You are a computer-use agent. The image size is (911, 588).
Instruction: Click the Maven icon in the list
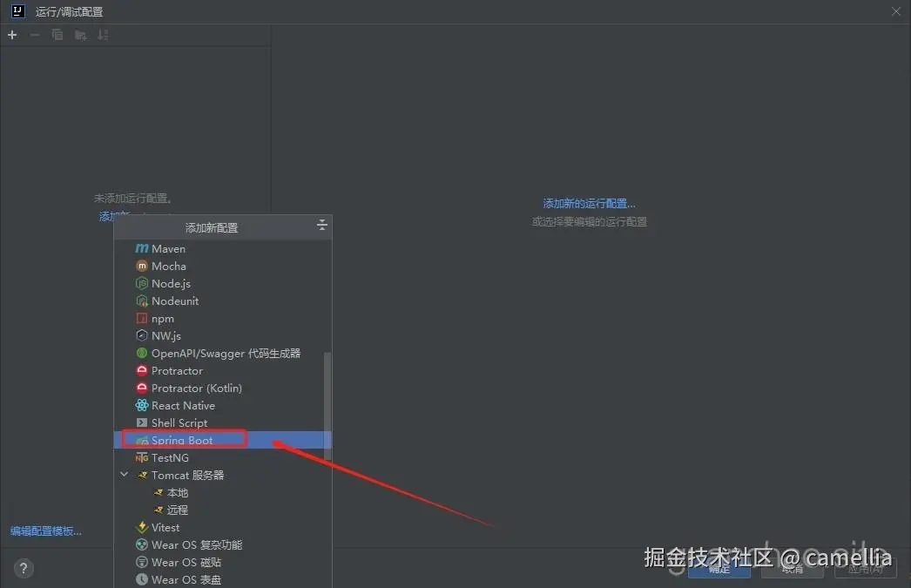point(142,248)
